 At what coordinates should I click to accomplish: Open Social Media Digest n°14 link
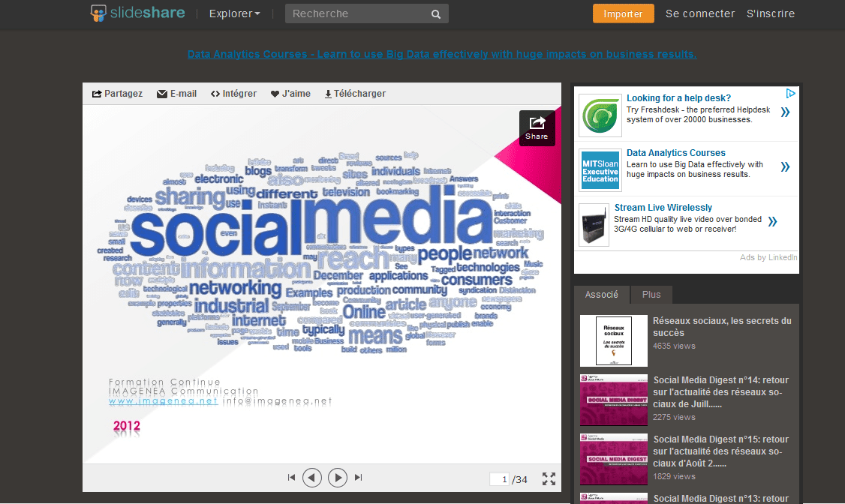(x=720, y=392)
